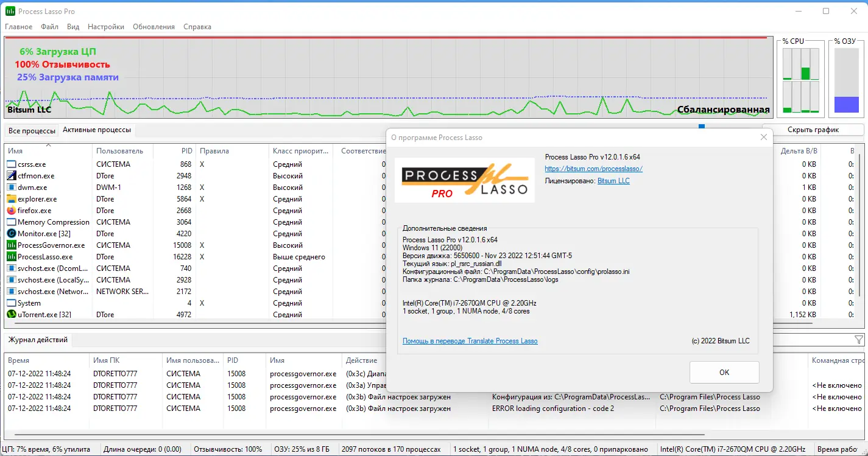This screenshot has height=456, width=868.
Task: Click the Журнал действий panel label
Action: pyautogui.click(x=37, y=340)
